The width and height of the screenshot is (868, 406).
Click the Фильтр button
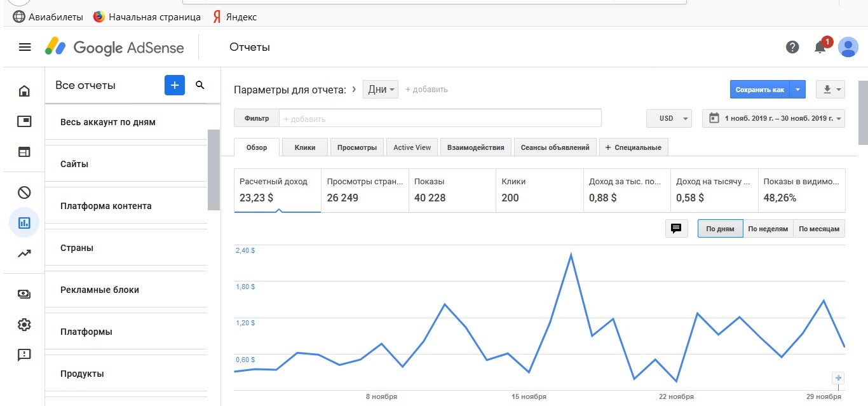coord(257,118)
